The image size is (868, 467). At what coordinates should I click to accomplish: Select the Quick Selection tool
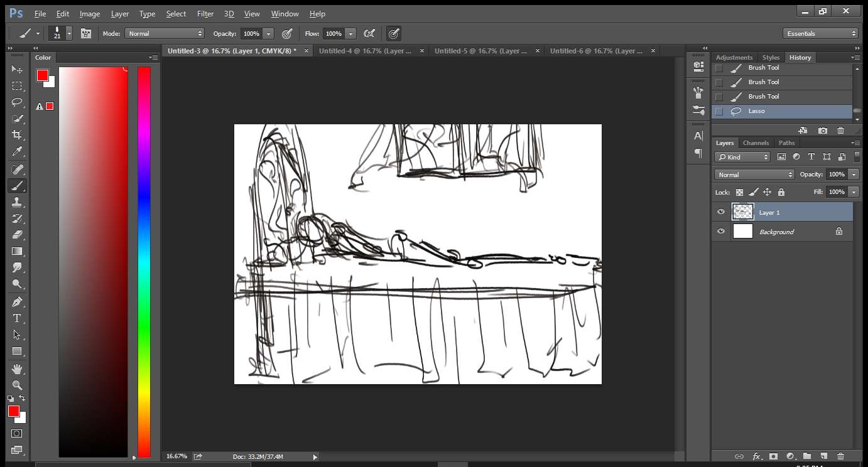click(17, 119)
